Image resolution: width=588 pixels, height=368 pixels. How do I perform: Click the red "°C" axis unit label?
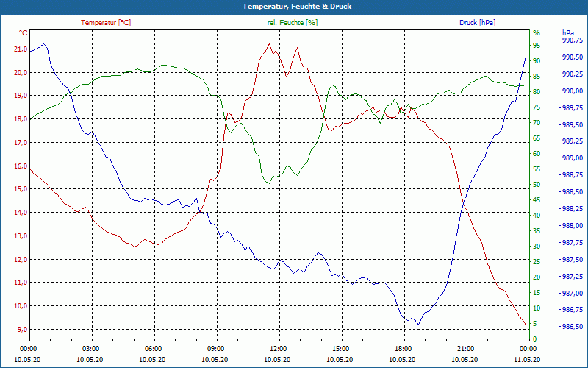[x=24, y=33]
